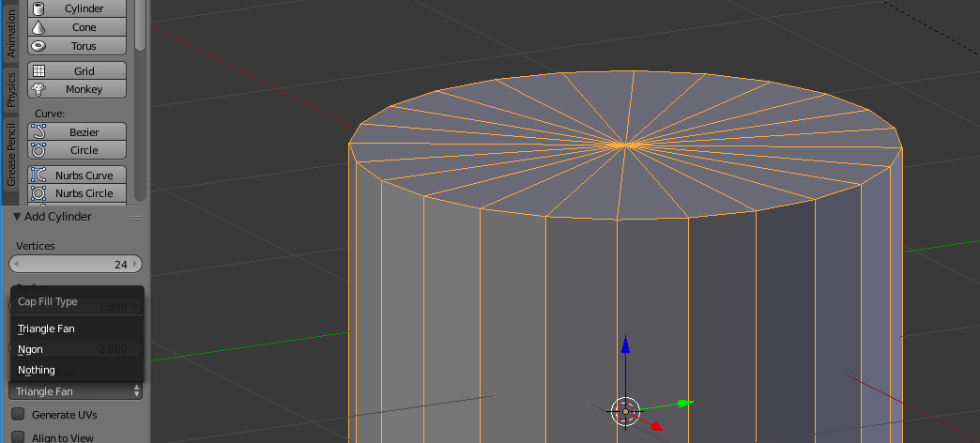Image resolution: width=980 pixels, height=443 pixels.
Task: Add a Torus mesh primitive
Action: tap(77, 46)
